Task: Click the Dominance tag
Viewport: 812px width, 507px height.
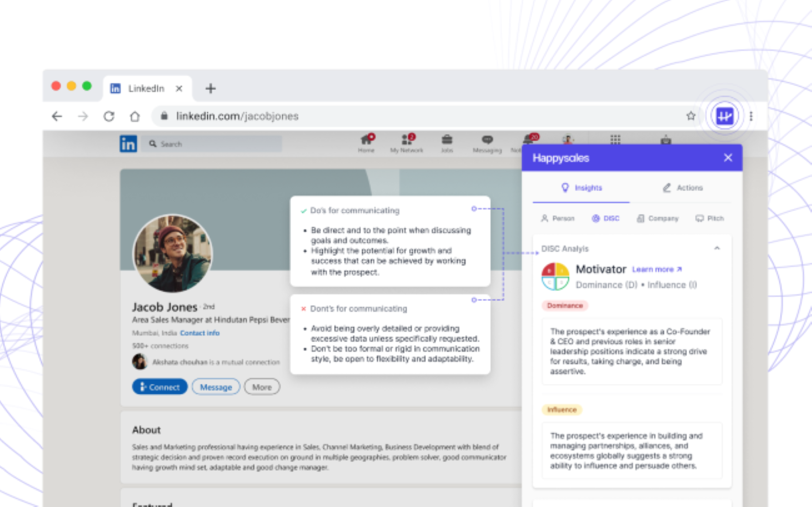Action: point(565,306)
